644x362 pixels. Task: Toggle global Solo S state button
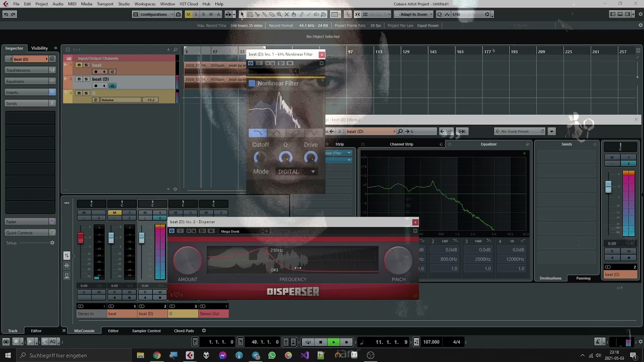point(196,14)
